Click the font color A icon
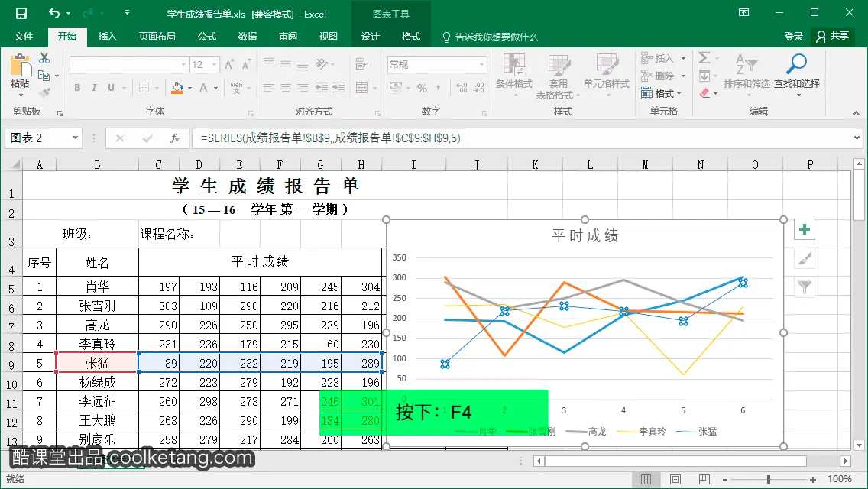This screenshot has height=489, width=868. click(x=204, y=88)
